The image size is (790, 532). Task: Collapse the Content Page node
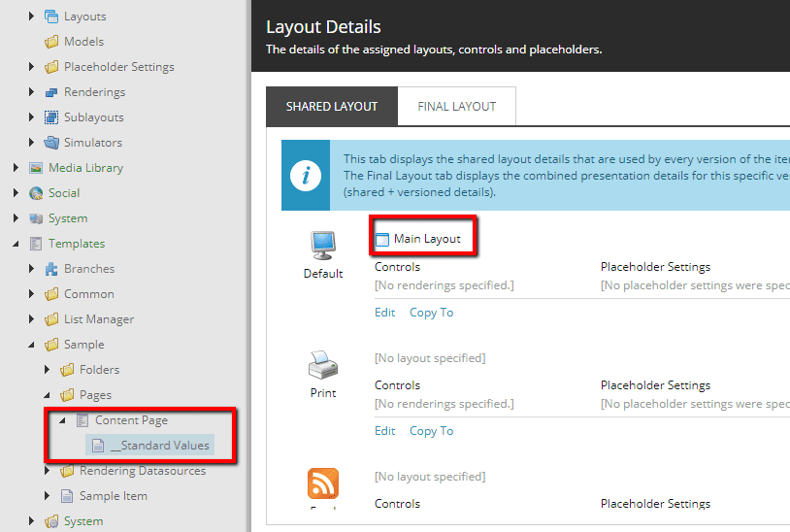coord(63,420)
